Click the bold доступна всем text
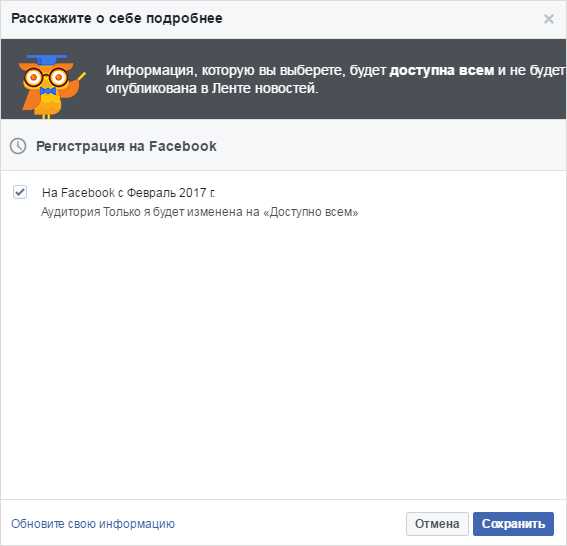This screenshot has width=567, height=546. coord(442,70)
